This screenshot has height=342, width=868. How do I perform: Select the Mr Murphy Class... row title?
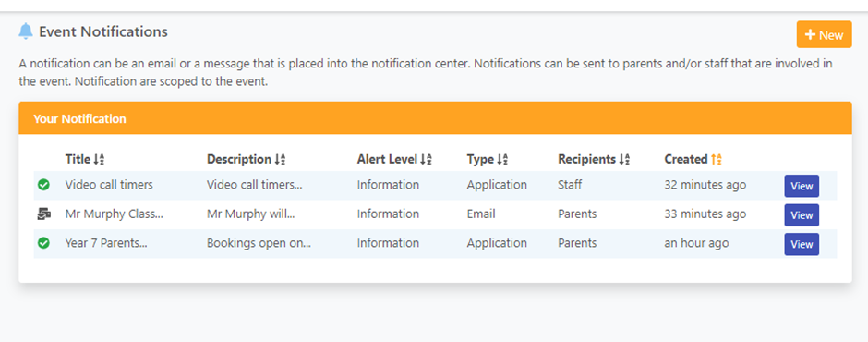(x=114, y=214)
